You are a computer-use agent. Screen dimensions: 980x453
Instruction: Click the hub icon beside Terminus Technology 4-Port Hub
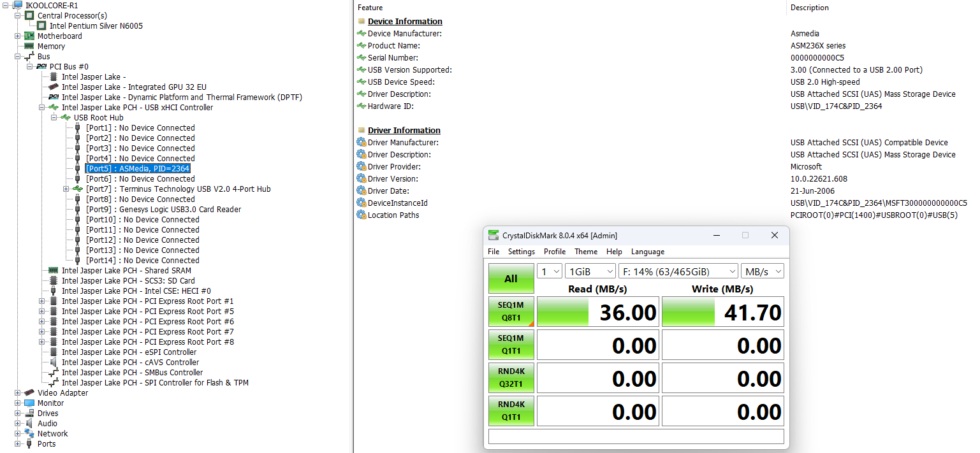pyautogui.click(x=78, y=189)
